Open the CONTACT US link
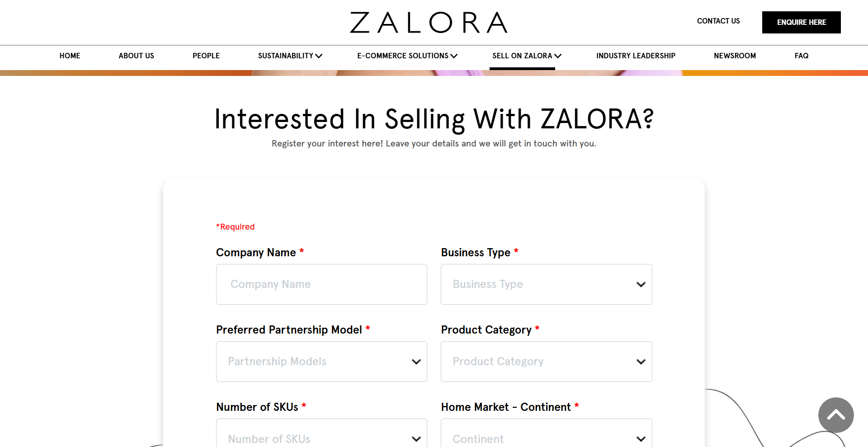The width and height of the screenshot is (868, 447). click(718, 21)
